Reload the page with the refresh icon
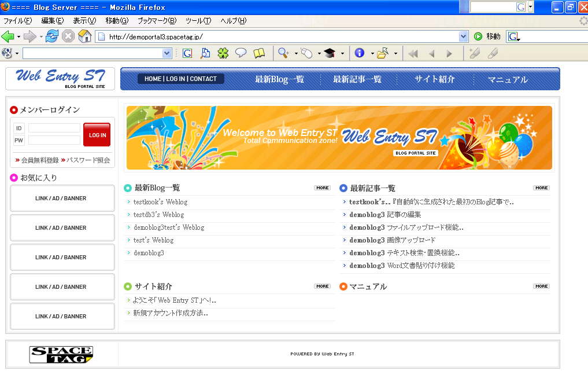This screenshot has height=371, width=588. pos(52,36)
